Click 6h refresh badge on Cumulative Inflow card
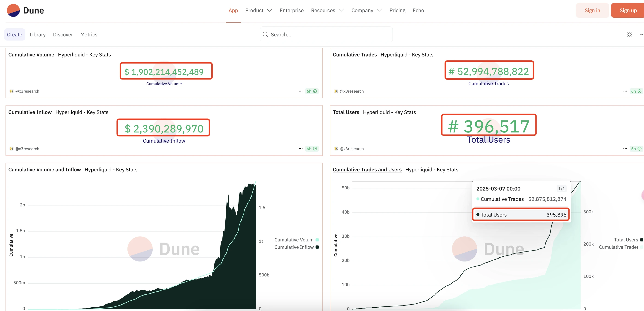 311,149
